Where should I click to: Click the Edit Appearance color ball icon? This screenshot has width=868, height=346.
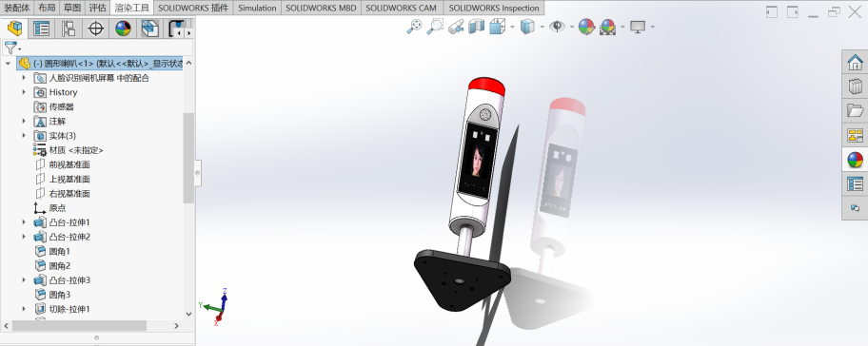[586, 27]
